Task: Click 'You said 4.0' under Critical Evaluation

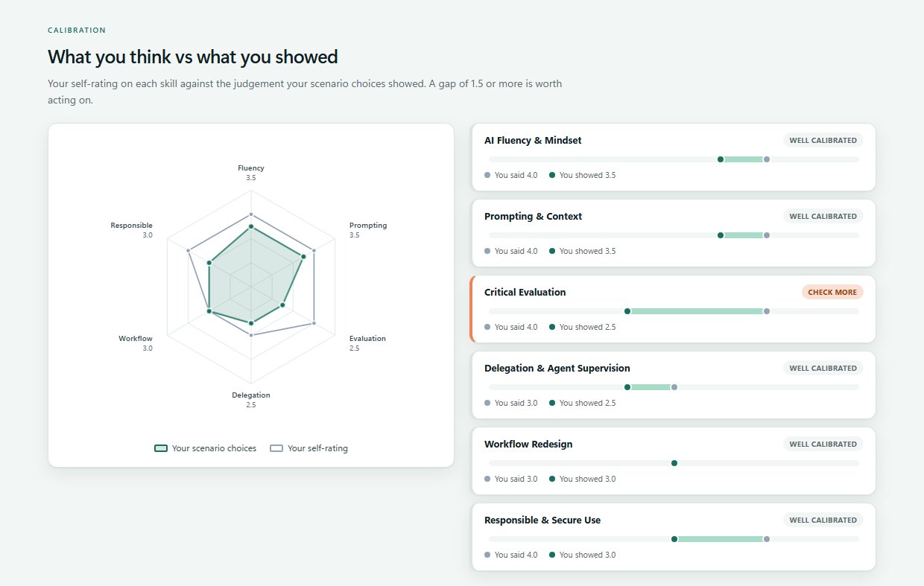Action: (510, 327)
